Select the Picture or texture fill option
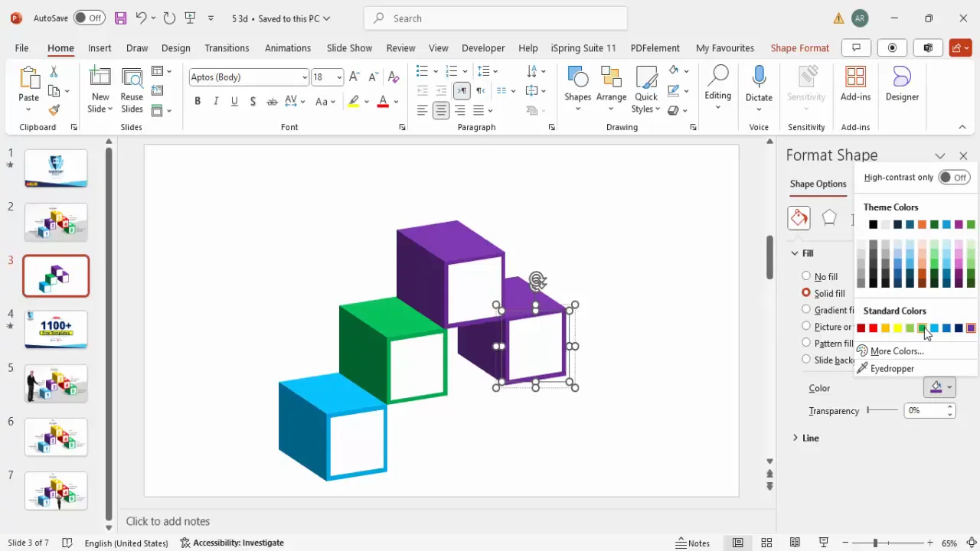The image size is (980, 551). 806,327
